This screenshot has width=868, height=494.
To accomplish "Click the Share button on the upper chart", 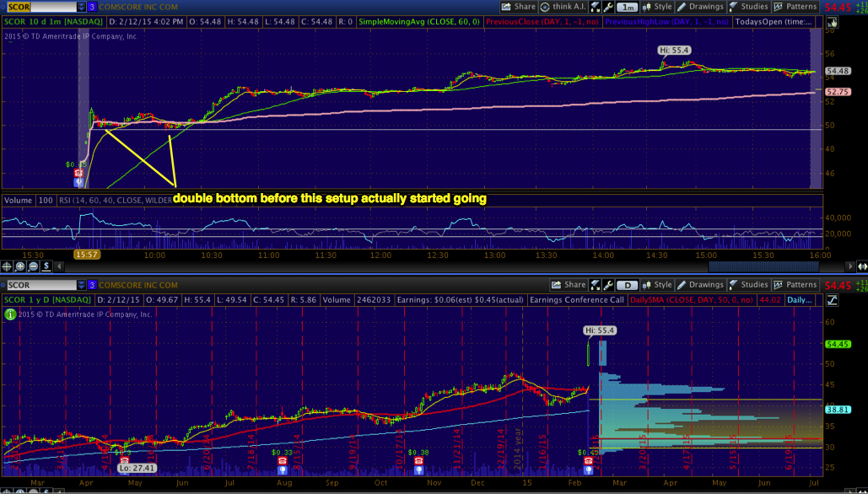I will pos(519,7).
